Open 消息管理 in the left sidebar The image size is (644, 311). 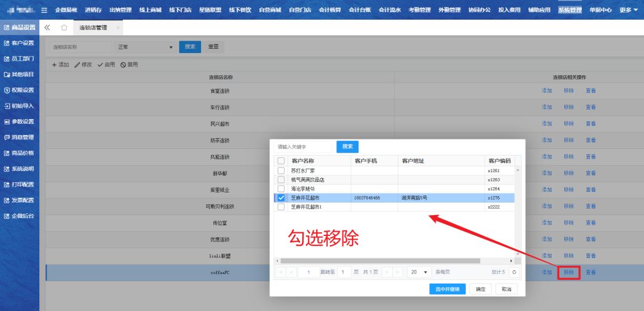(20, 137)
